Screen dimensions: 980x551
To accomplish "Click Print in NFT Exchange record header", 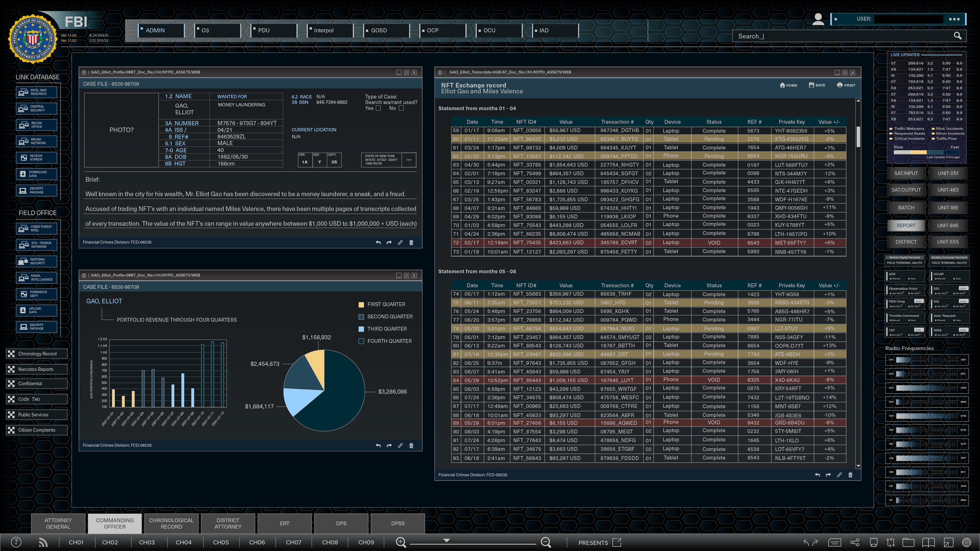I will (x=846, y=85).
